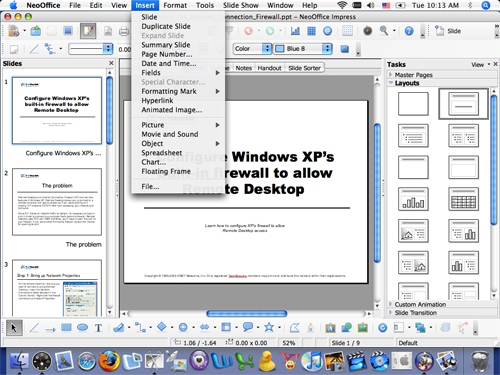Image resolution: width=500 pixels, height=375 pixels.
Task: Toggle the Display Grid toolbar icon
Action: coord(347,31)
